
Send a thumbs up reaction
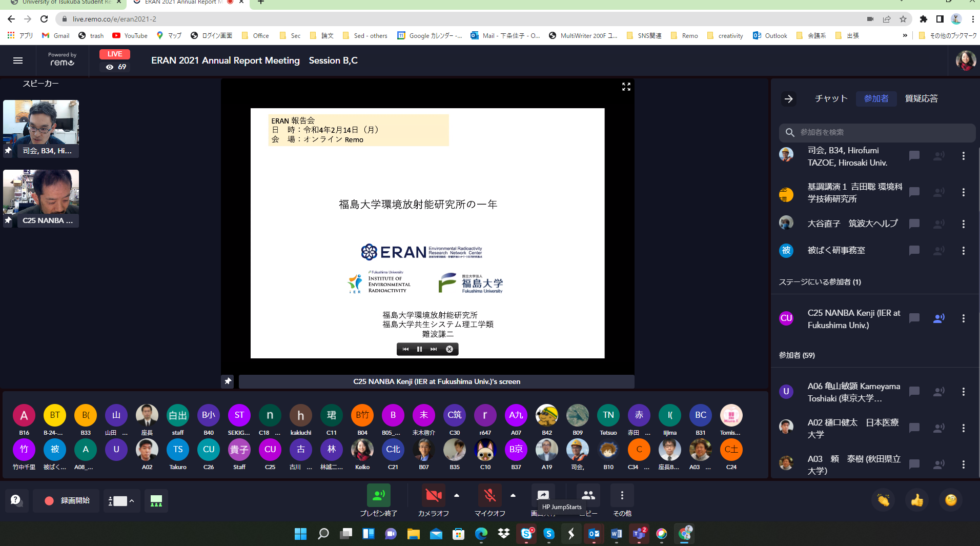[x=917, y=500]
